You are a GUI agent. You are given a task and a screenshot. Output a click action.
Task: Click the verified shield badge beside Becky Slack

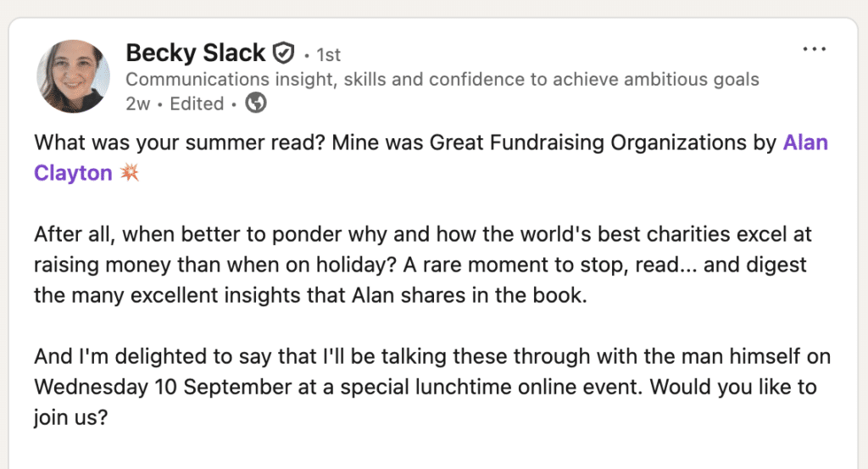283,54
